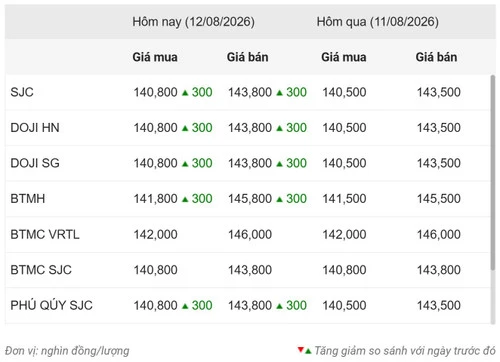This screenshot has width=500, height=362.
Task: Click today's Giá mua column header
Action: (x=155, y=57)
